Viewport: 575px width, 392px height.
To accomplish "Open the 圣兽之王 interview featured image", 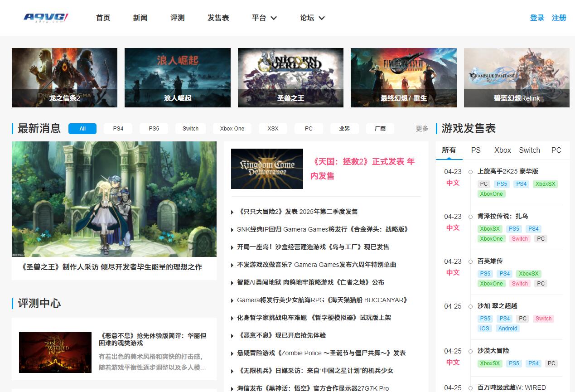I will [114, 199].
